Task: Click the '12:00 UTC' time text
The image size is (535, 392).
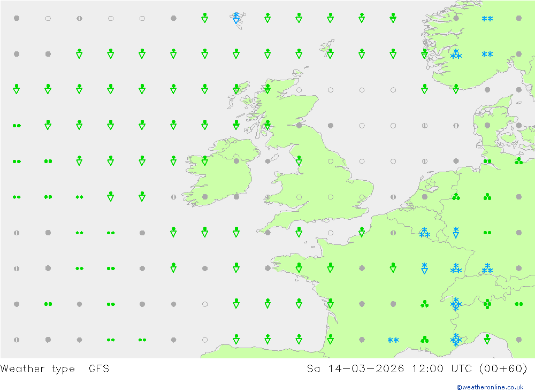Action: click(x=442, y=369)
